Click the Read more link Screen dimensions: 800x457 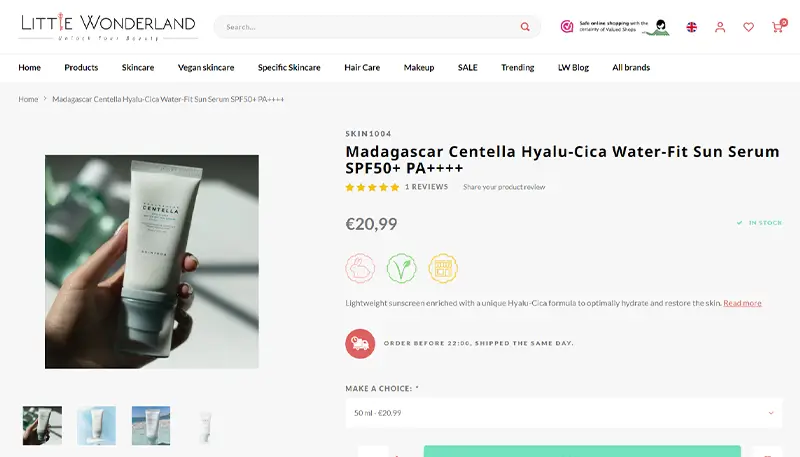point(742,303)
